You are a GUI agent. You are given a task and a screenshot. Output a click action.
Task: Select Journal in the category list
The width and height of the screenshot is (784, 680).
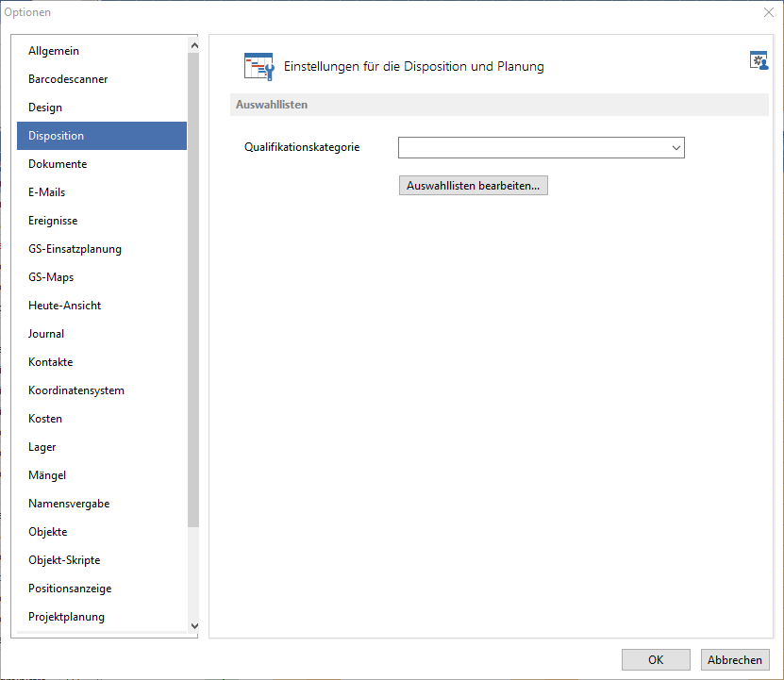click(102, 334)
